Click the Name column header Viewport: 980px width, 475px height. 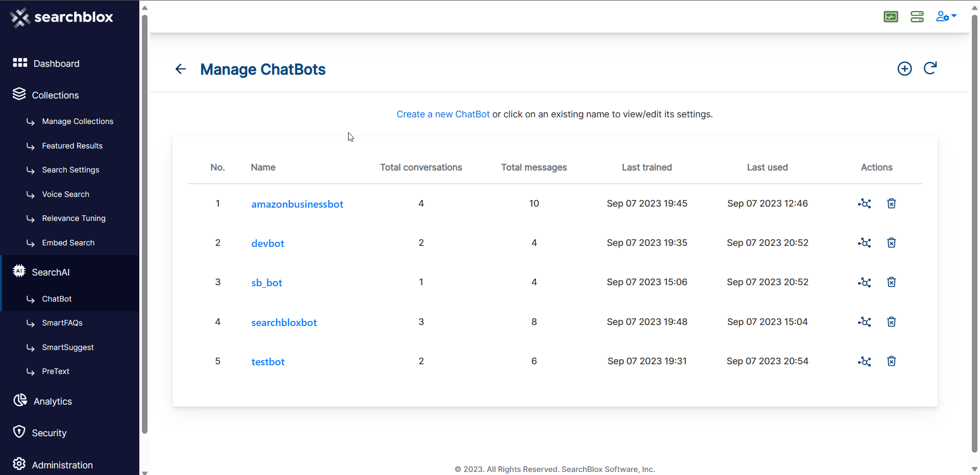(x=263, y=167)
